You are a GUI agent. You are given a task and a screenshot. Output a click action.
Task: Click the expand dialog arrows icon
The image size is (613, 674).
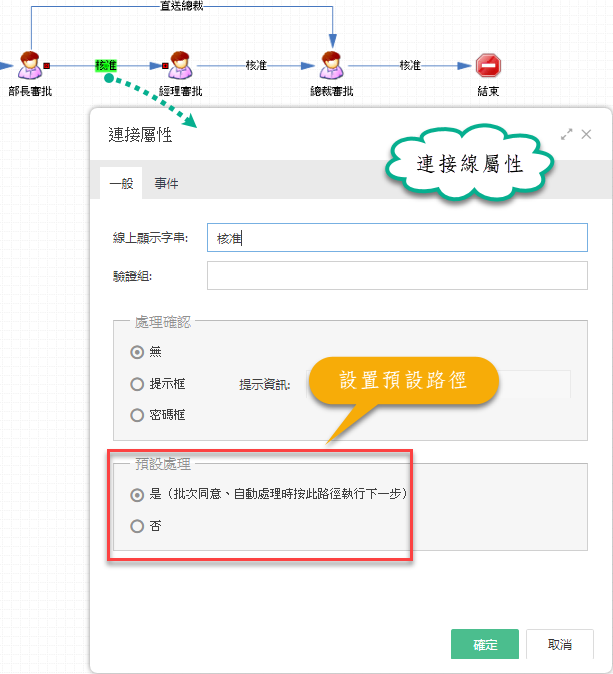pos(567,135)
